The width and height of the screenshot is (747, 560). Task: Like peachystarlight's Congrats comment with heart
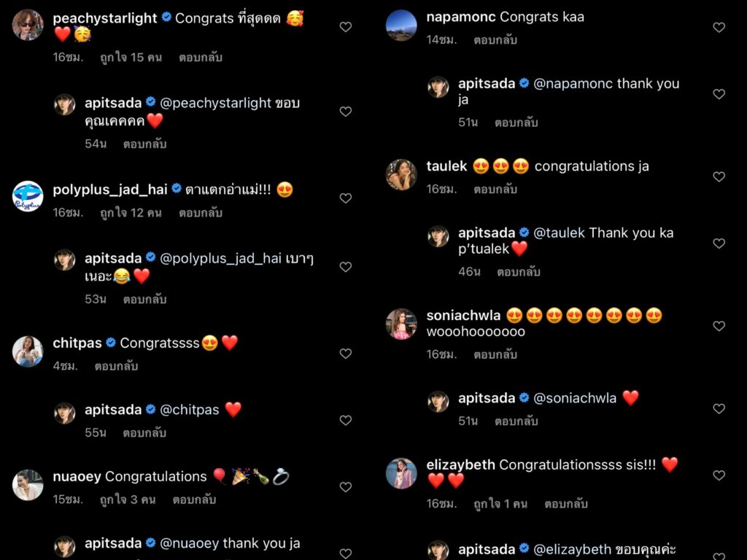(345, 27)
